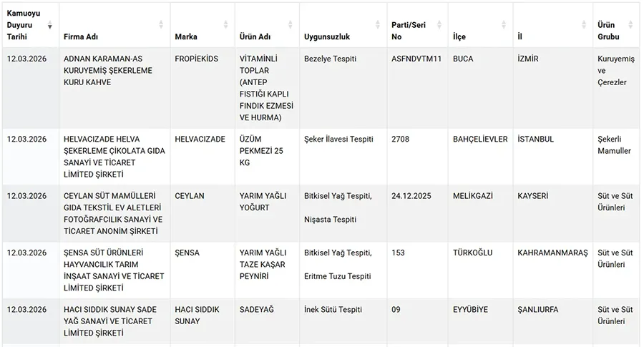This screenshot has height=347, width=644.
Task: Select the FROPIEKIDS brand cell
Action: 197,59
